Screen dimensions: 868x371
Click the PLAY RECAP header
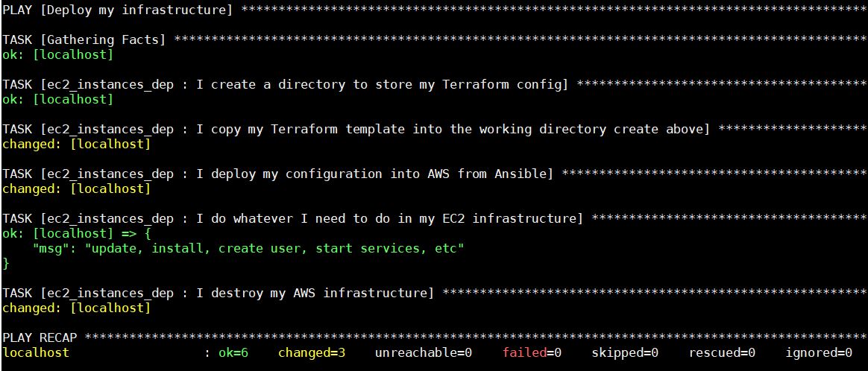click(40, 337)
